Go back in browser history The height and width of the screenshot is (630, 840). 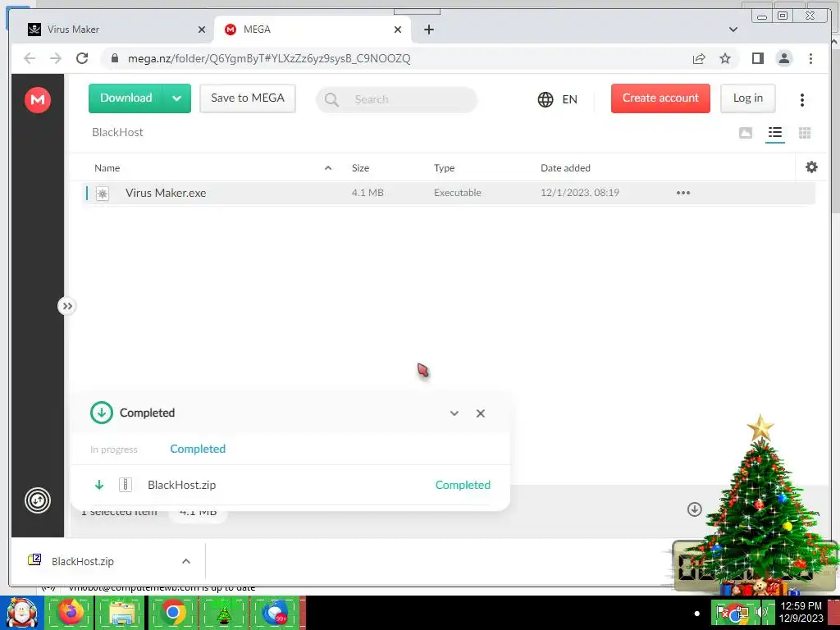(30, 58)
